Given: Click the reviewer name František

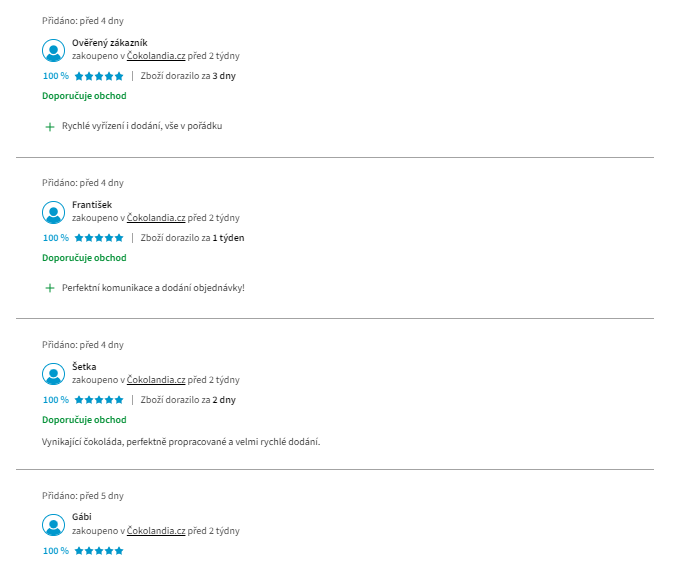Looking at the screenshot, I should point(92,205).
